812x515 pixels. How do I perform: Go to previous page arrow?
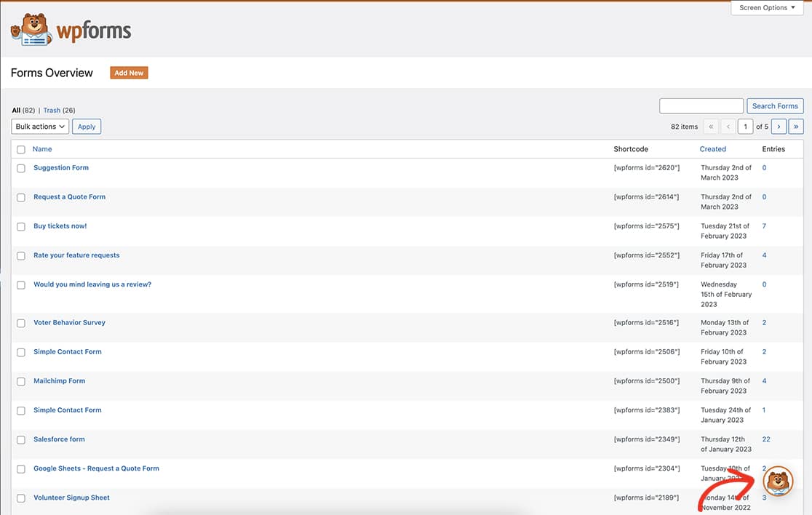point(728,127)
